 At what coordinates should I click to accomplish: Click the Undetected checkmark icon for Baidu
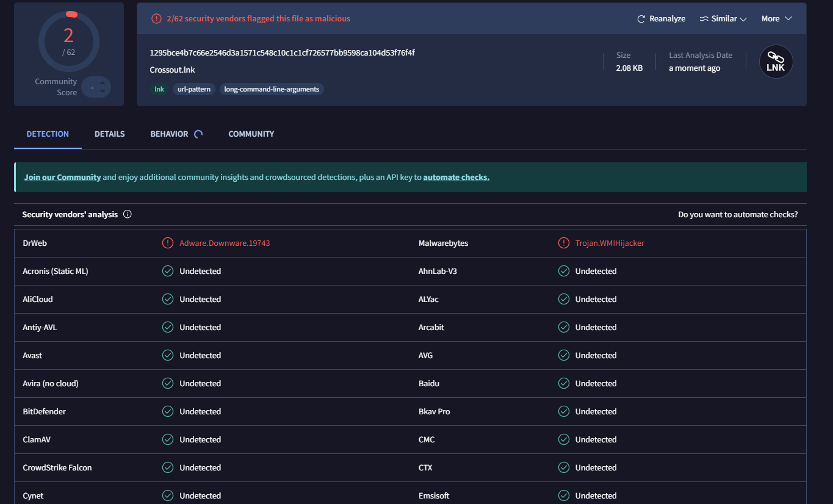(x=564, y=383)
